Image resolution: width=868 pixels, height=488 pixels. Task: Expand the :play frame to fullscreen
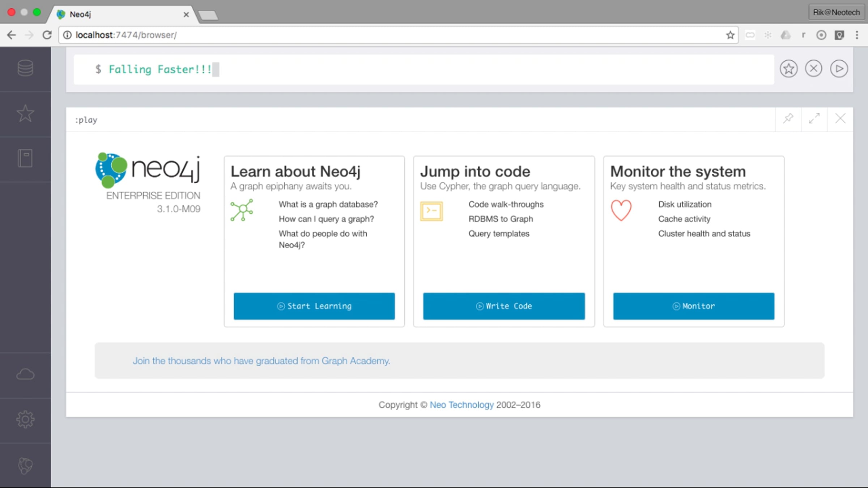(814, 119)
